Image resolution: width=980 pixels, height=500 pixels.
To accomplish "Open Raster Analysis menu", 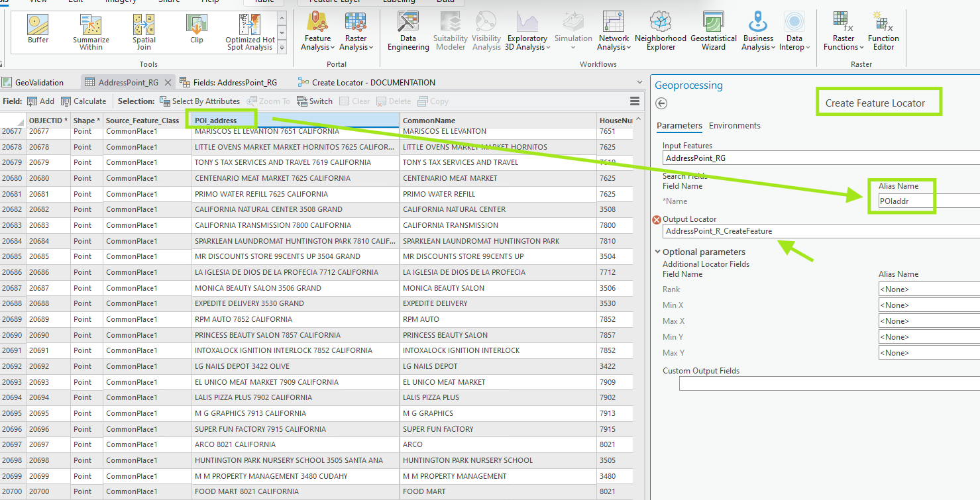I will (356, 31).
